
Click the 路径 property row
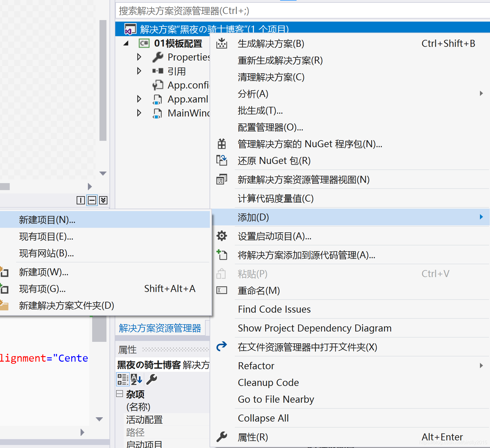click(x=167, y=432)
